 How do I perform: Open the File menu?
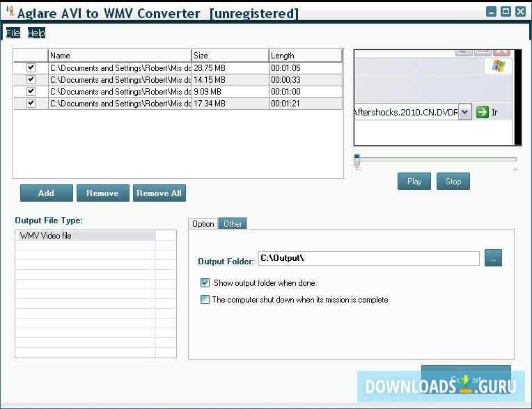pos(13,33)
